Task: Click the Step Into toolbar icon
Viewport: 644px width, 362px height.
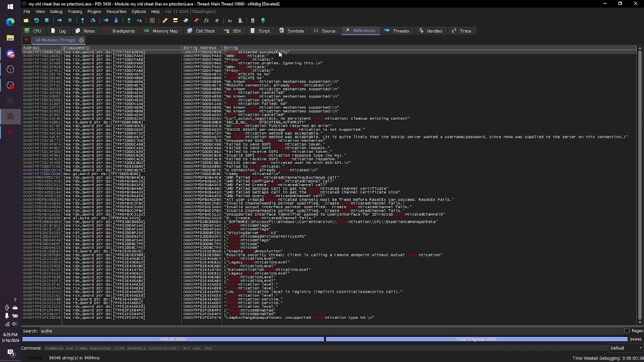Action: click(83, 21)
